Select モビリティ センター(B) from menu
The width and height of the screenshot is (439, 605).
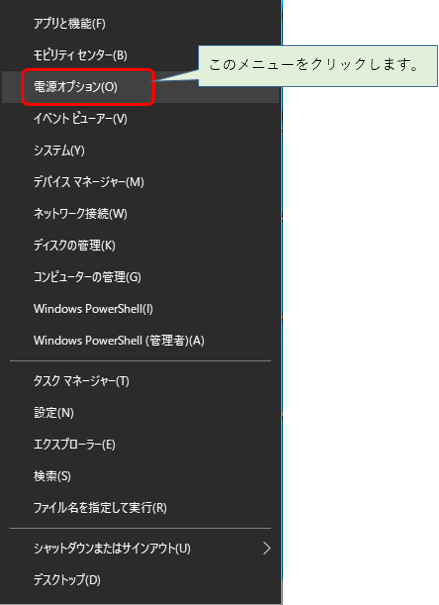tap(140, 56)
